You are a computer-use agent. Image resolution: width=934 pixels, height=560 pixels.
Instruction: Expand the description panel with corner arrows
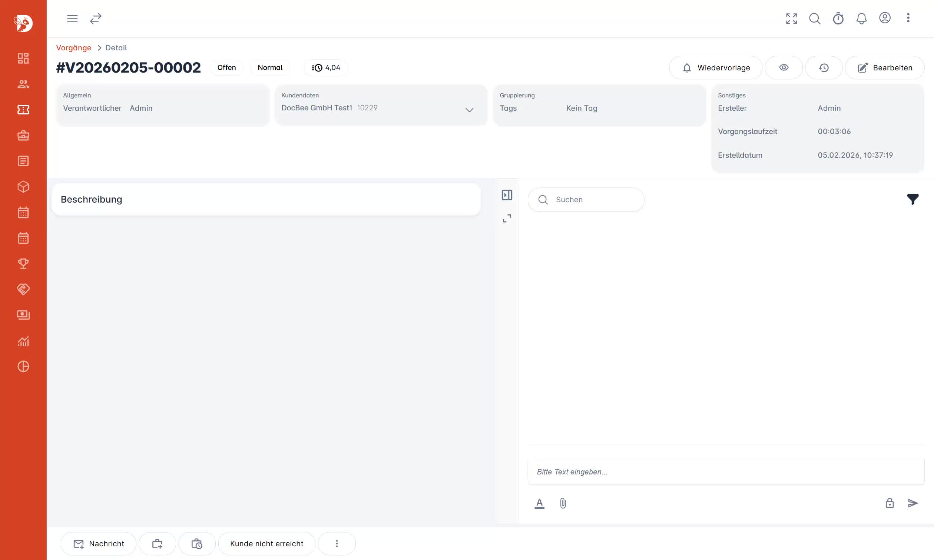pyautogui.click(x=507, y=219)
